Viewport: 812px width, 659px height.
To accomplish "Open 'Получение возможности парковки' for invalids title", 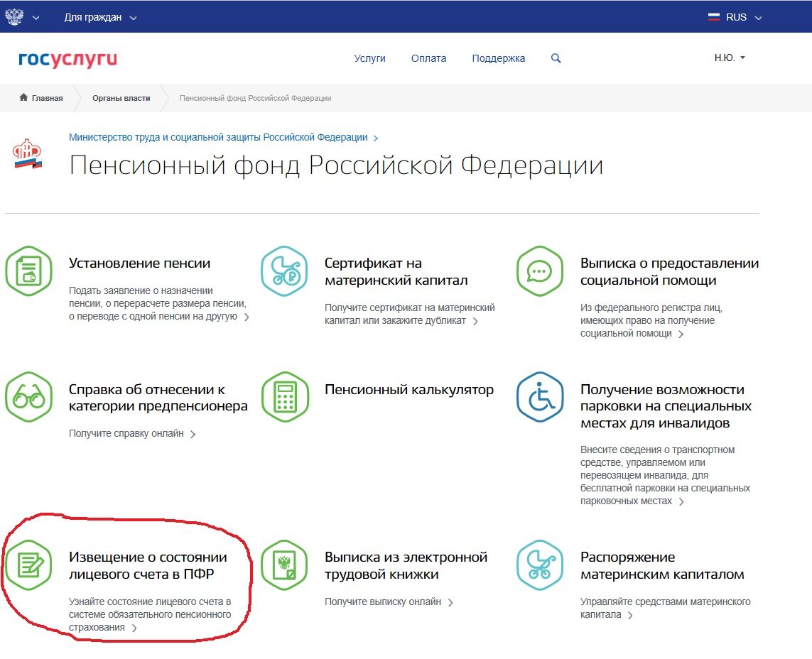I will 666,406.
